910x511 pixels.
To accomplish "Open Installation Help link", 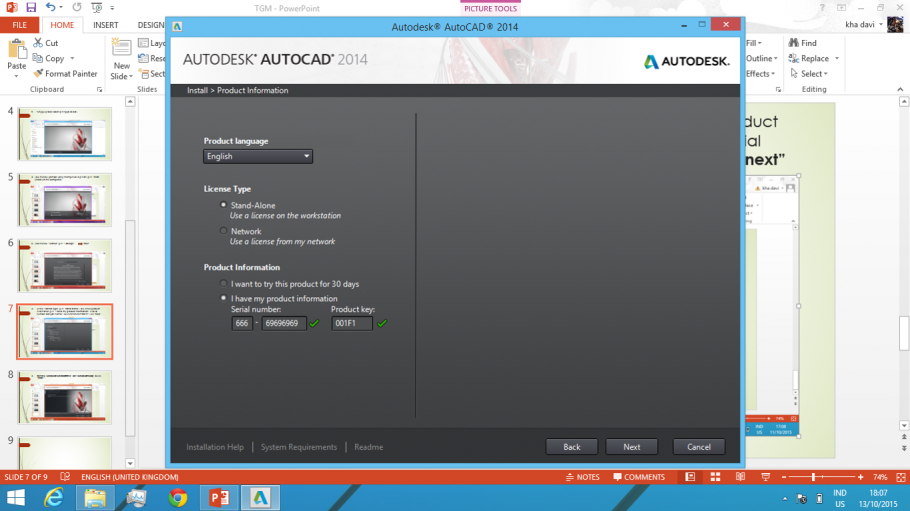I will (x=215, y=447).
